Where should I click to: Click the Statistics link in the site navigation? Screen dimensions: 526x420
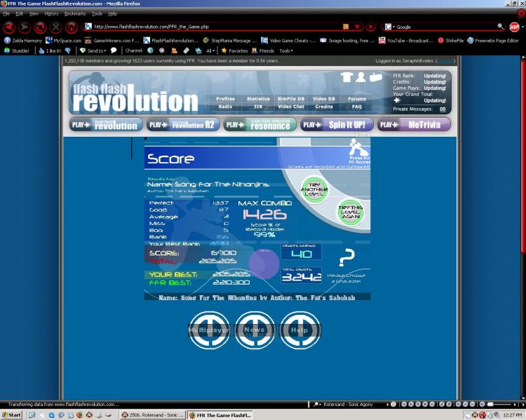(x=258, y=99)
